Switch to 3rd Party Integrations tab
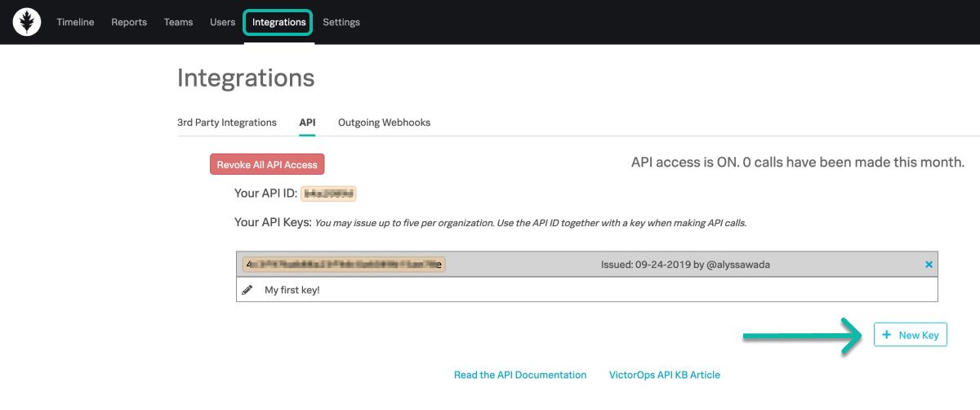This screenshot has height=410, width=980. (227, 123)
